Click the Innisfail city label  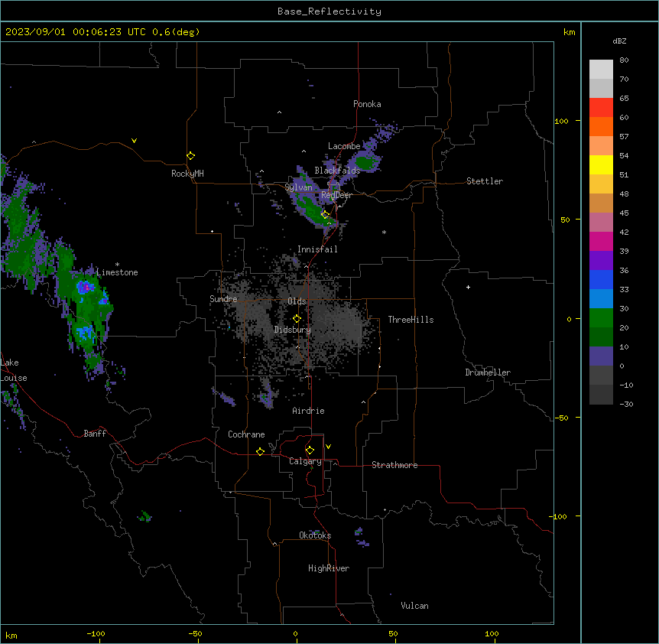click(317, 249)
